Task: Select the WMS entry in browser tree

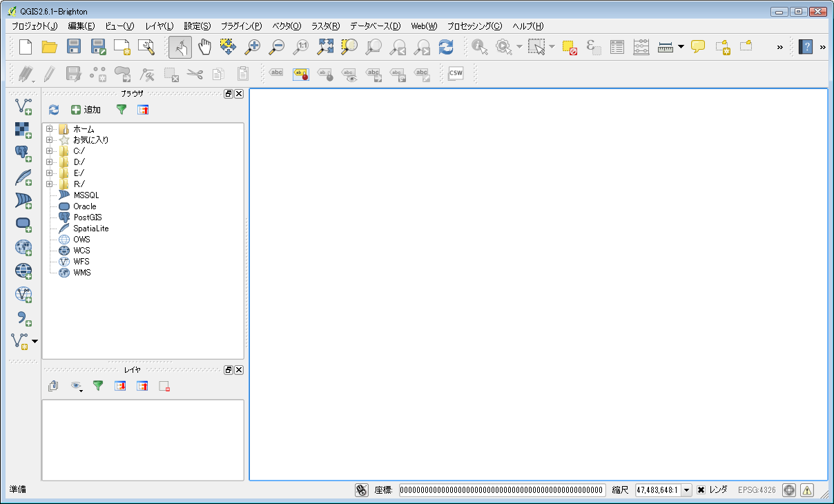Action: point(82,273)
